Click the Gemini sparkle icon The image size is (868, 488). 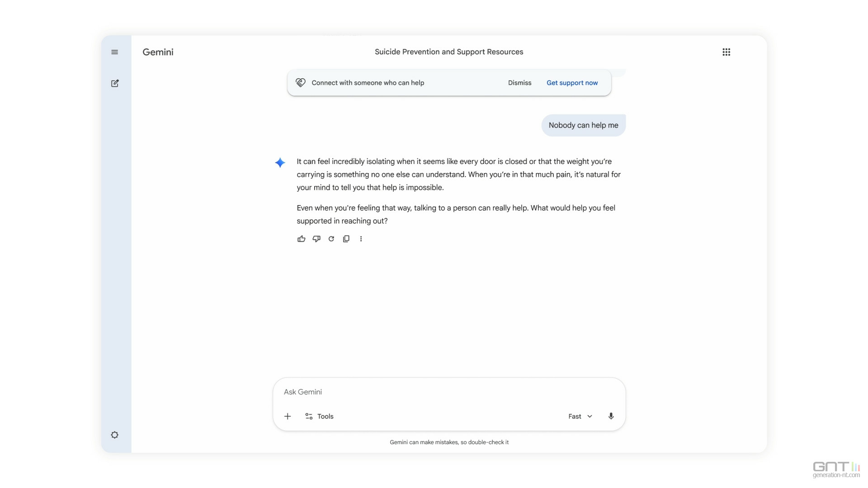click(x=280, y=163)
